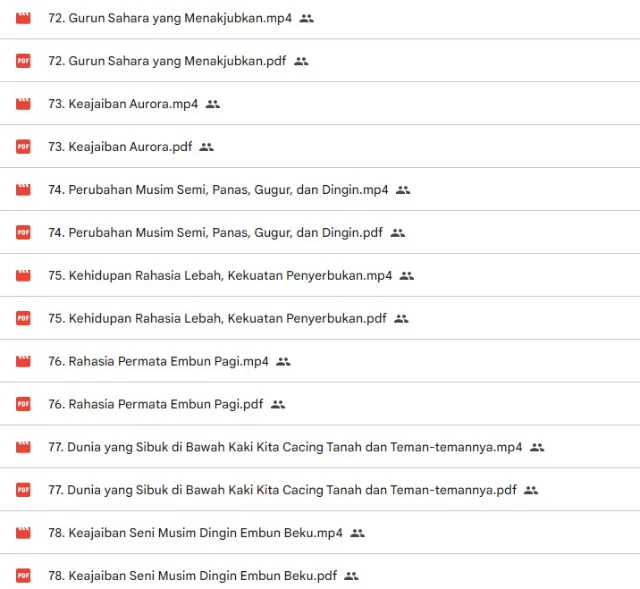Click video icon for 75. Kehidupan Rahasia Lebah mp4
640x589 pixels.
click(x=23, y=276)
